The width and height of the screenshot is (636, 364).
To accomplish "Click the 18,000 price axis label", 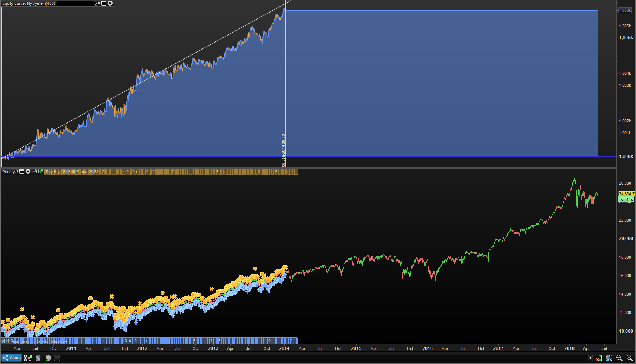I will tap(625, 257).
